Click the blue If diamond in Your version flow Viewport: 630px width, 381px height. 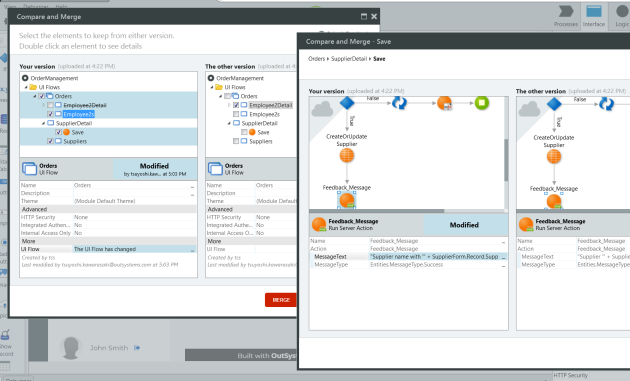point(347,103)
